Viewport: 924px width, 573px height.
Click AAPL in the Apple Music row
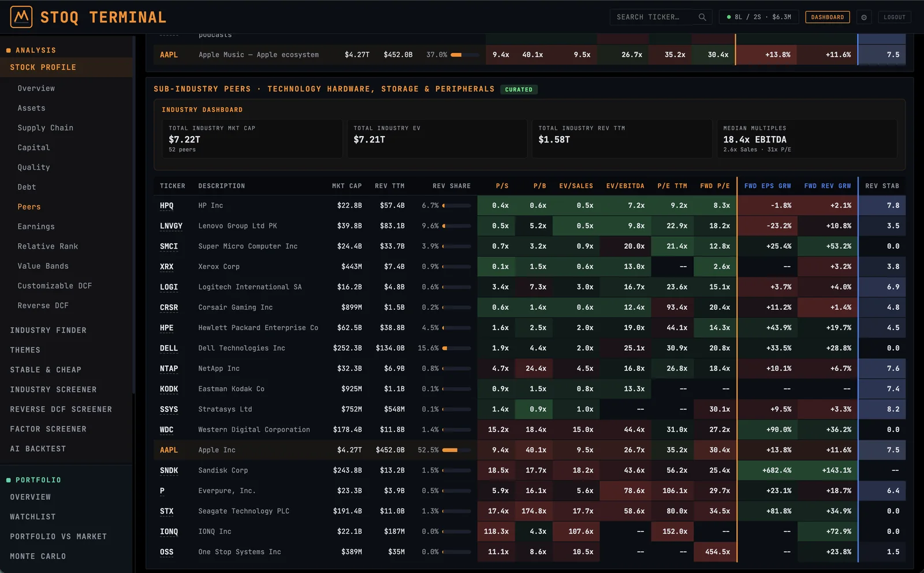coord(169,55)
